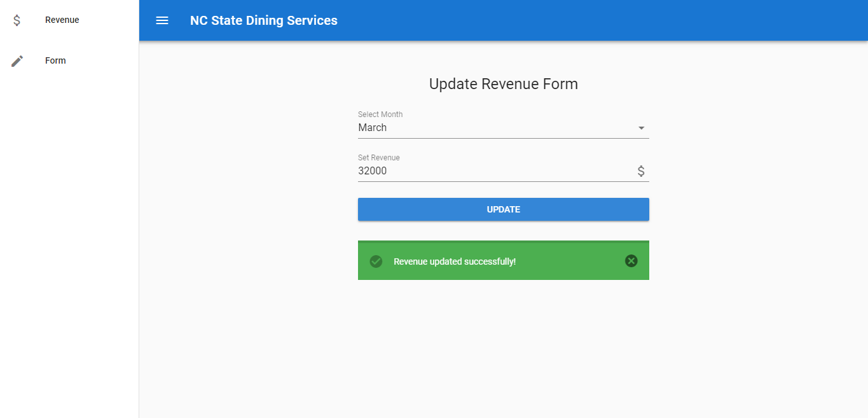Click the NC State Dining Services title
Screen dimensions: 868x418
[264, 20]
